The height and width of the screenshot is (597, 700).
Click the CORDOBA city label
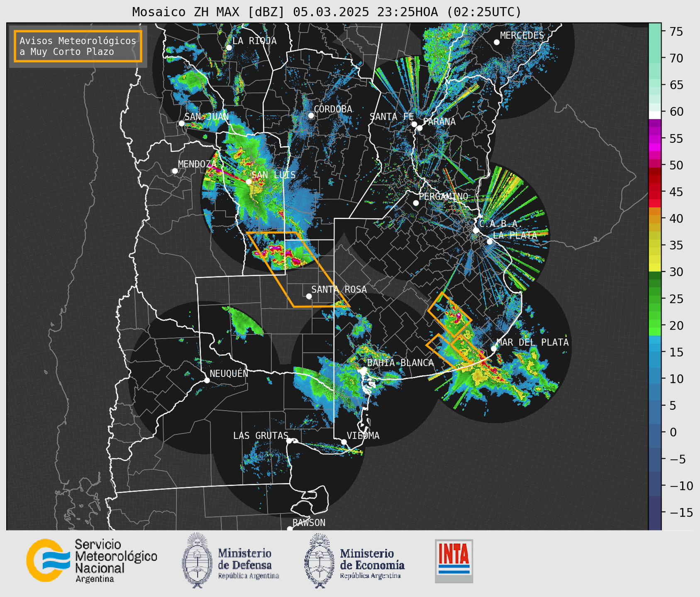(x=333, y=109)
